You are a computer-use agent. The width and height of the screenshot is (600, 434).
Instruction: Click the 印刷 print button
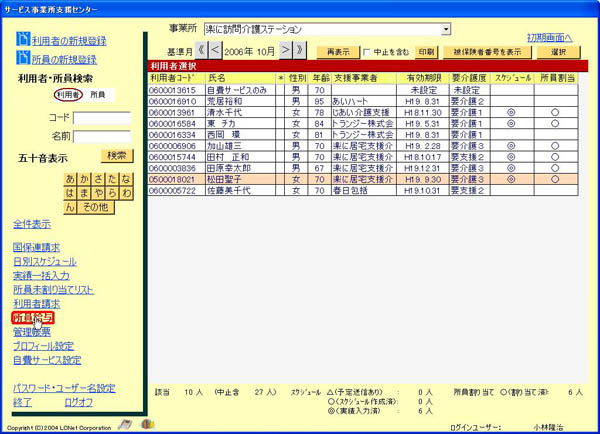pyautogui.click(x=426, y=52)
